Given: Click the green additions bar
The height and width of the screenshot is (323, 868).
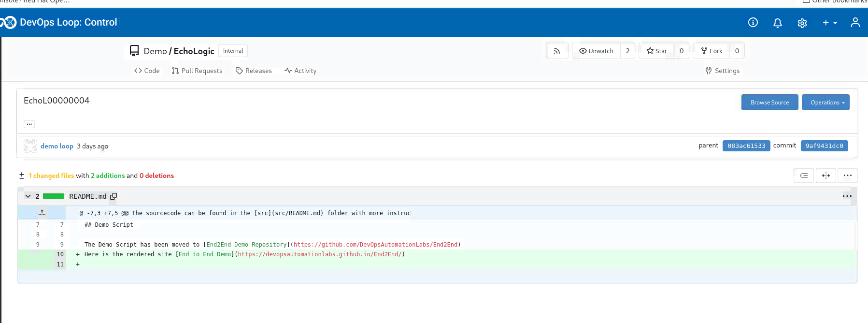Looking at the screenshot, I should tap(54, 196).
